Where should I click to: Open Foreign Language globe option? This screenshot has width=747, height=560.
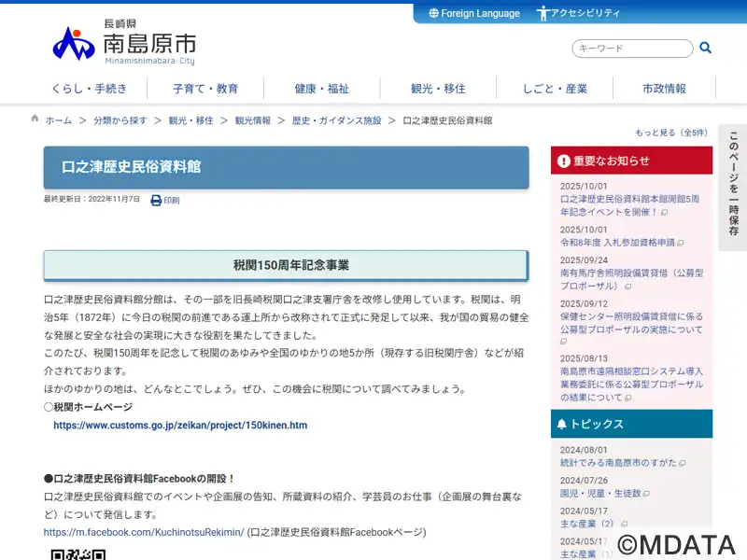tap(474, 13)
